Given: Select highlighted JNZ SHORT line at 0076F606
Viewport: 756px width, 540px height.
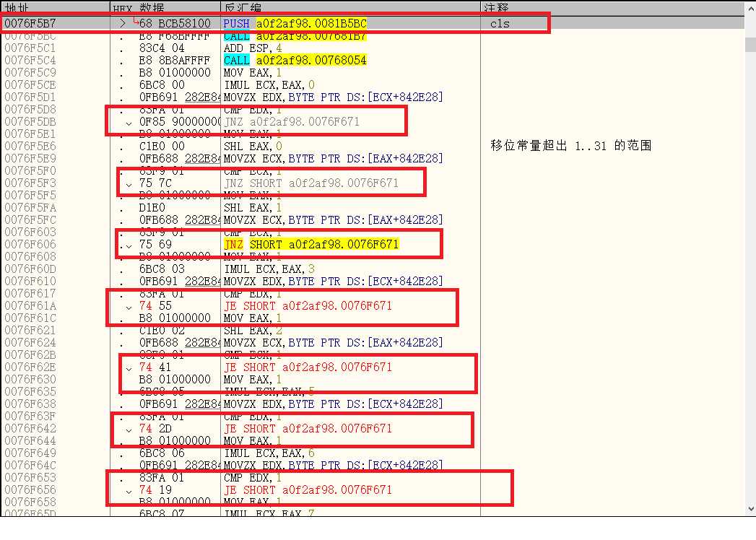Looking at the screenshot, I should coord(311,245).
